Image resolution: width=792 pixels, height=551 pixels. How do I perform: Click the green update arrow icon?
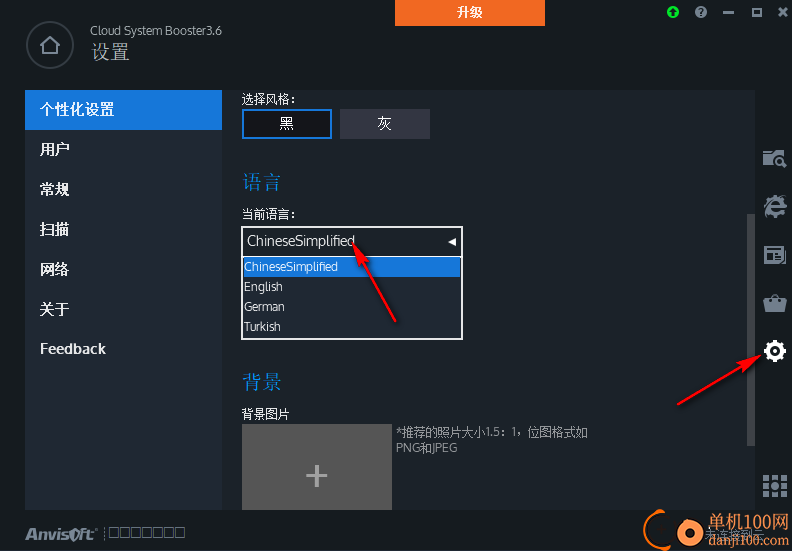tap(673, 12)
